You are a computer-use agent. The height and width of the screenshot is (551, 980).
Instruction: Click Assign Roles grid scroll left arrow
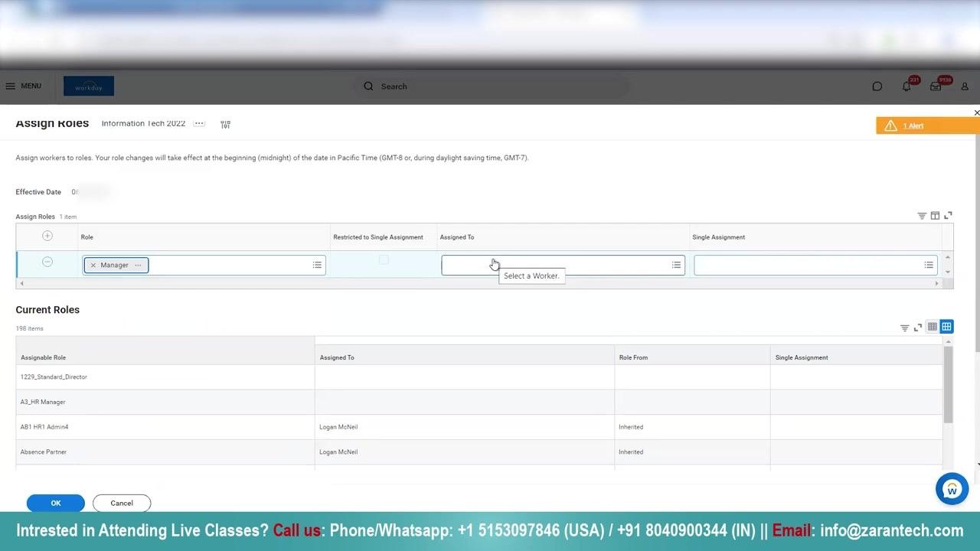(x=21, y=284)
